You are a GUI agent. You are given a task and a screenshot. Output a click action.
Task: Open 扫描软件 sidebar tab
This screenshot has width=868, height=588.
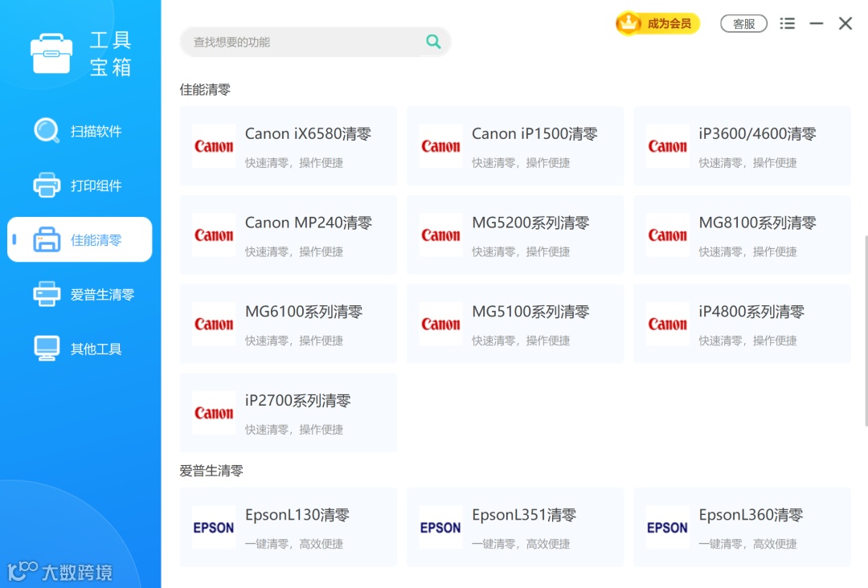[80, 131]
